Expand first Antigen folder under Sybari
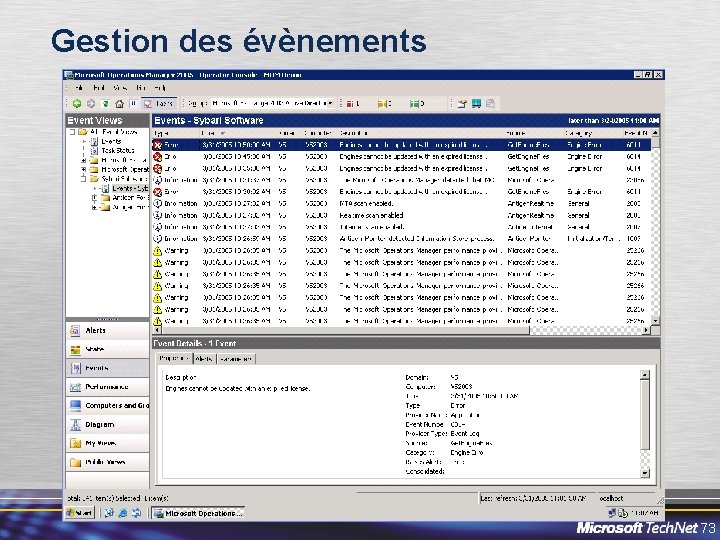The height and width of the screenshot is (540, 720). click(x=95, y=198)
